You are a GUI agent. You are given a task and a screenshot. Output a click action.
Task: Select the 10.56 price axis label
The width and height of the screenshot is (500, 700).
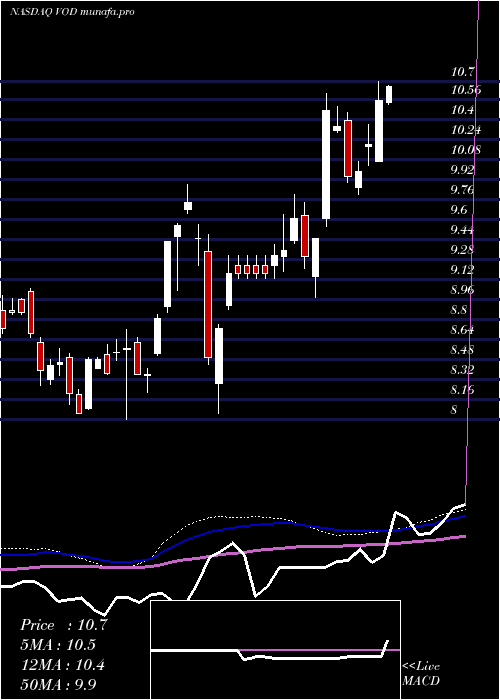pyautogui.click(x=466, y=90)
